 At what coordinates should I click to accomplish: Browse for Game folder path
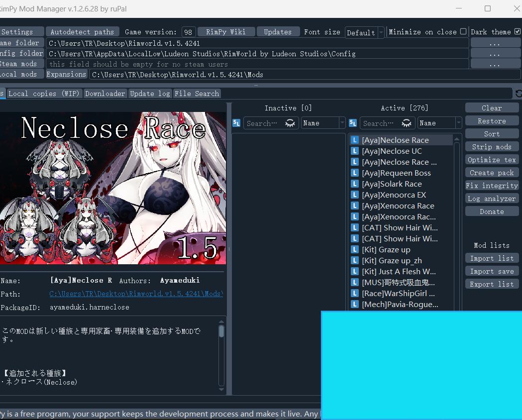[x=495, y=43]
